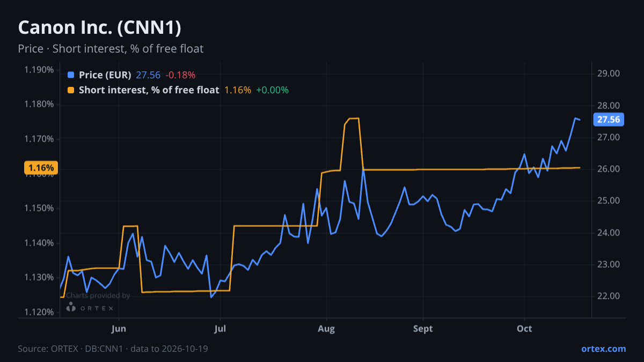Click the orange 1.16% axis tag

[41, 168]
